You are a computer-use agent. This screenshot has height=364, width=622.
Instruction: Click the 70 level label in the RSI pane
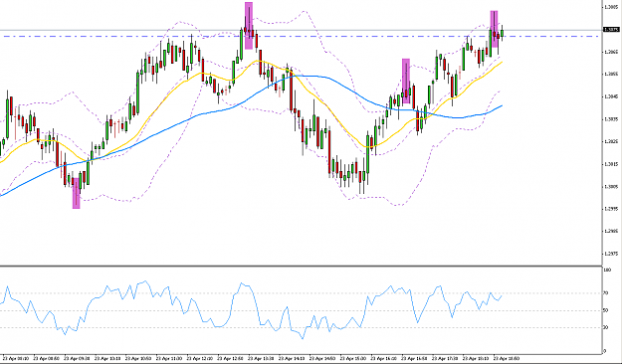(606, 293)
